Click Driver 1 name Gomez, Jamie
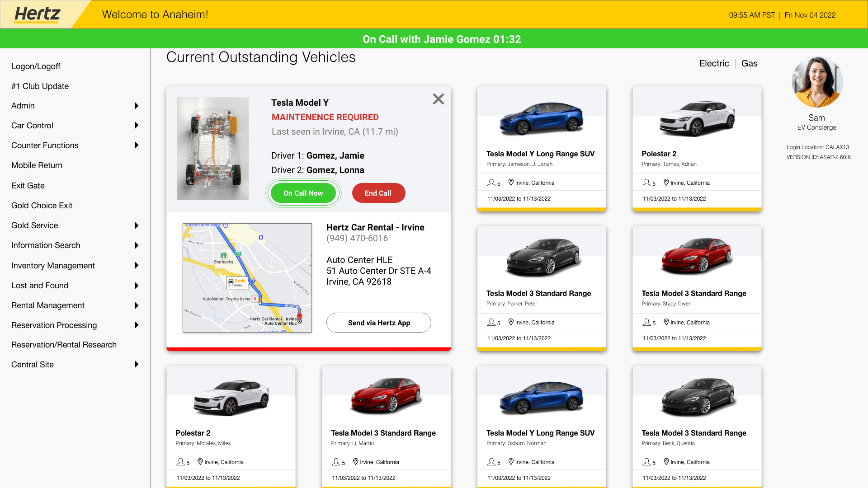 tap(335, 155)
